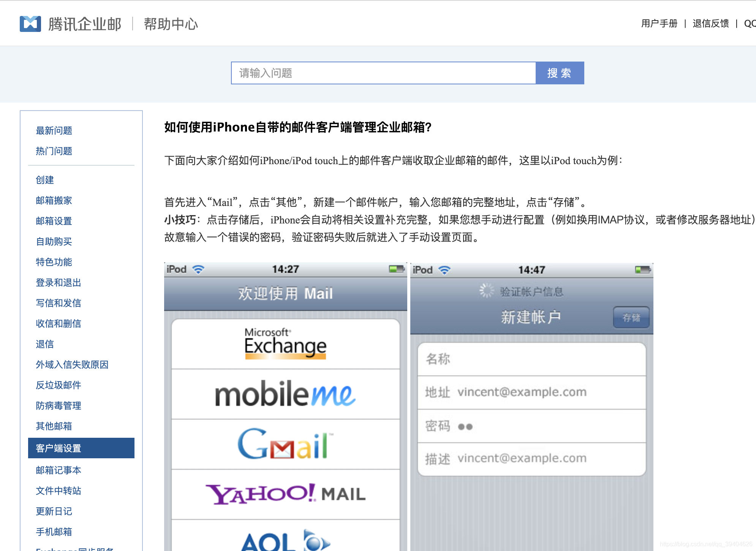756x551 pixels.
Task: Click the bold 小技巧 text
Action: [x=180, y=220]
